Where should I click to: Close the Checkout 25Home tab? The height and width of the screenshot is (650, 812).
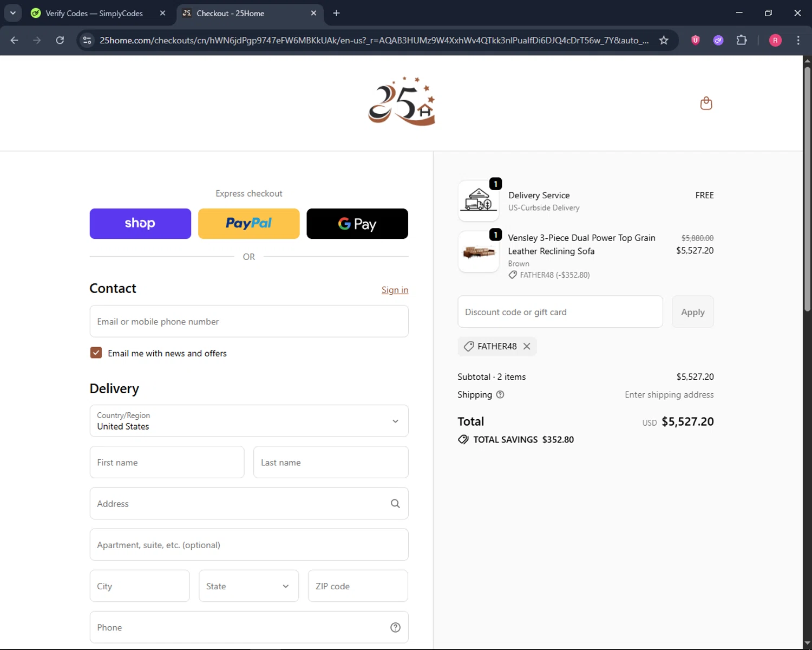(x=313, y=13)
